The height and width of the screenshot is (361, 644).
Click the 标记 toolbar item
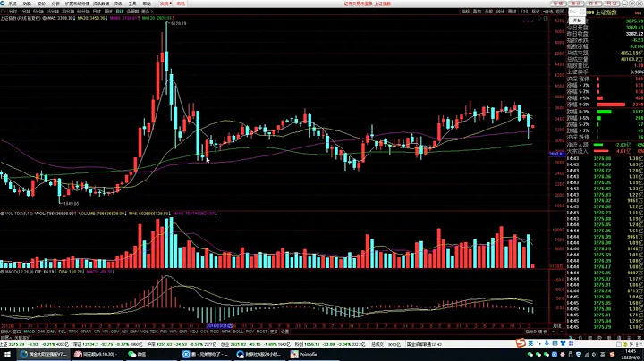coord(536,12)
